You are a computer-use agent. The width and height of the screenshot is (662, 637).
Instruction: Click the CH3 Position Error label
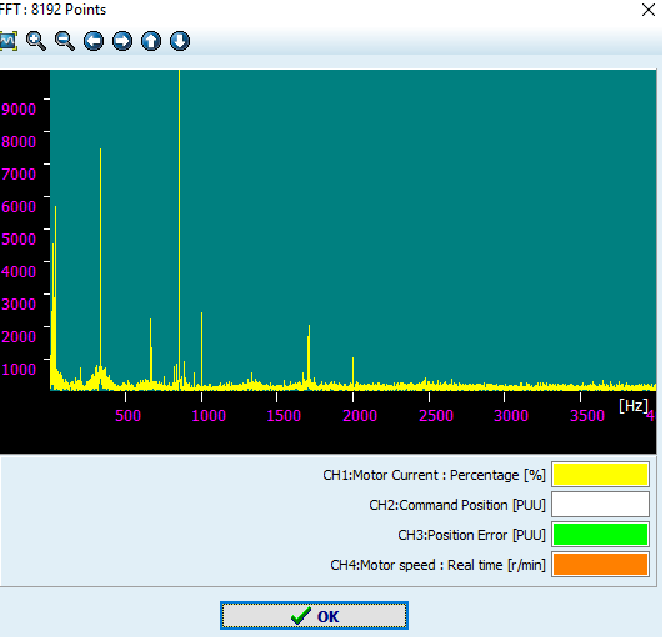point(472,536)
